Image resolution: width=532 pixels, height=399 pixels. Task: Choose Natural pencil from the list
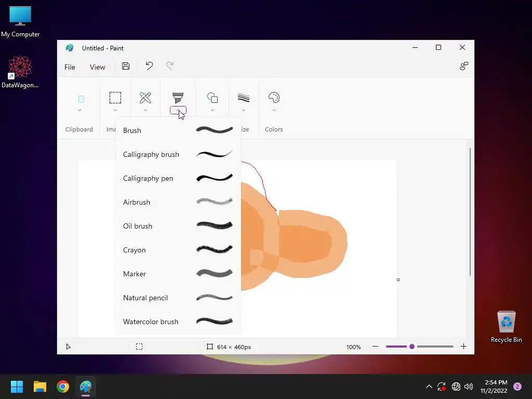[x=179, y=298]
